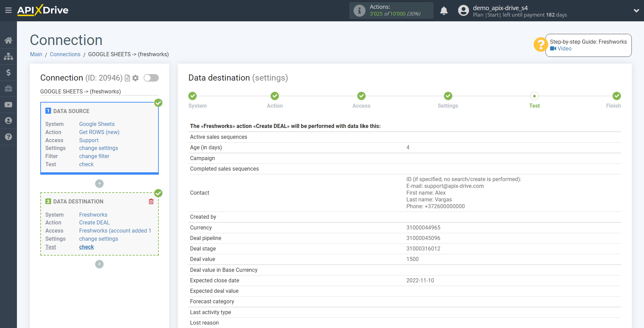This screenshot has width=644, height=328.
Task: Click the Expected close date 2022-11-10
Action: pyautogui.click(x=420, y=280)
